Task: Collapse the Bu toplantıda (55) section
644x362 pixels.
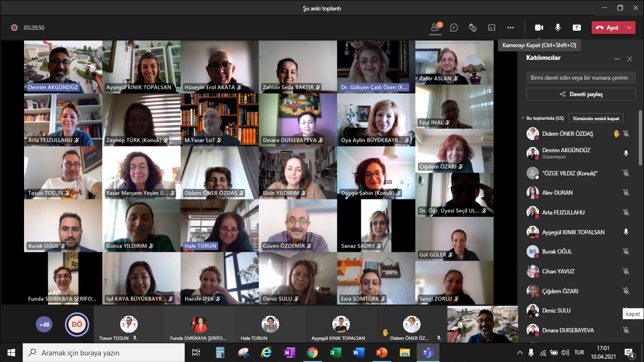Action: (522, 118)
